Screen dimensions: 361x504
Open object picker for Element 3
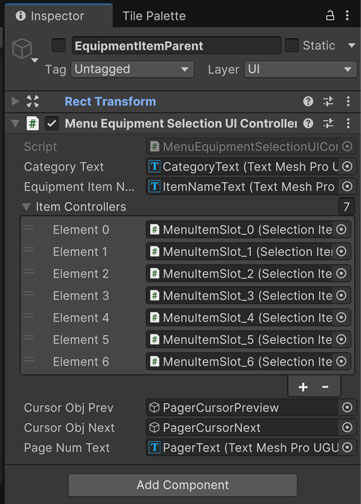click(341, 295)
